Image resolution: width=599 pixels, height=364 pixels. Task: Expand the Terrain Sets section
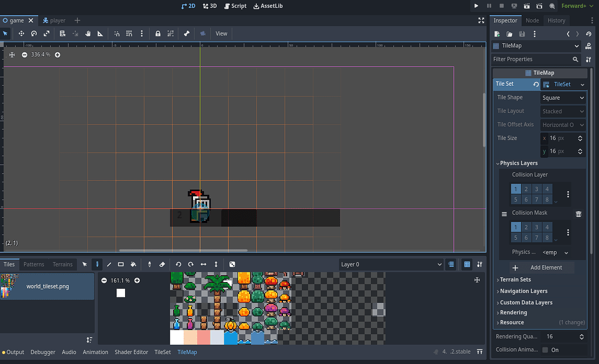coord(515,280)
